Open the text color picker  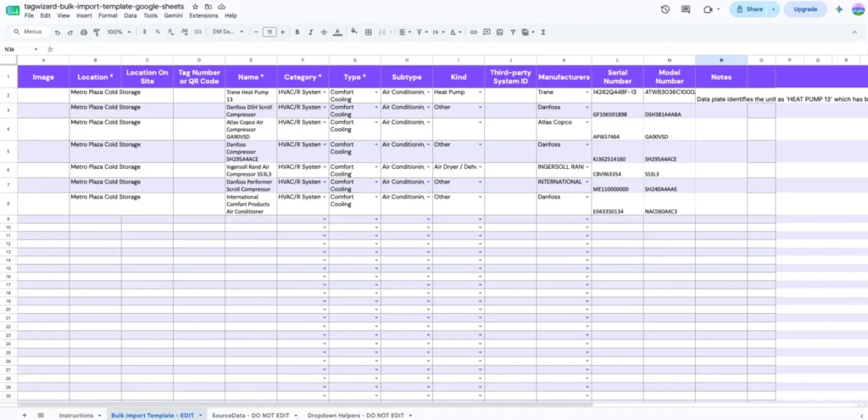(x=337, y=32)
